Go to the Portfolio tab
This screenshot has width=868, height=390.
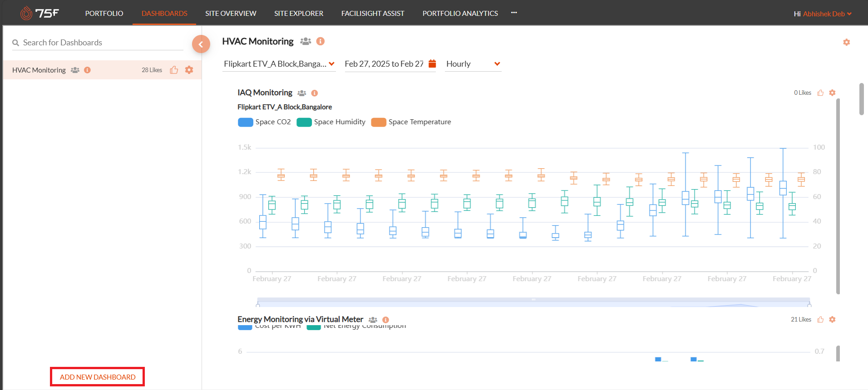click(x=104, y=13)
